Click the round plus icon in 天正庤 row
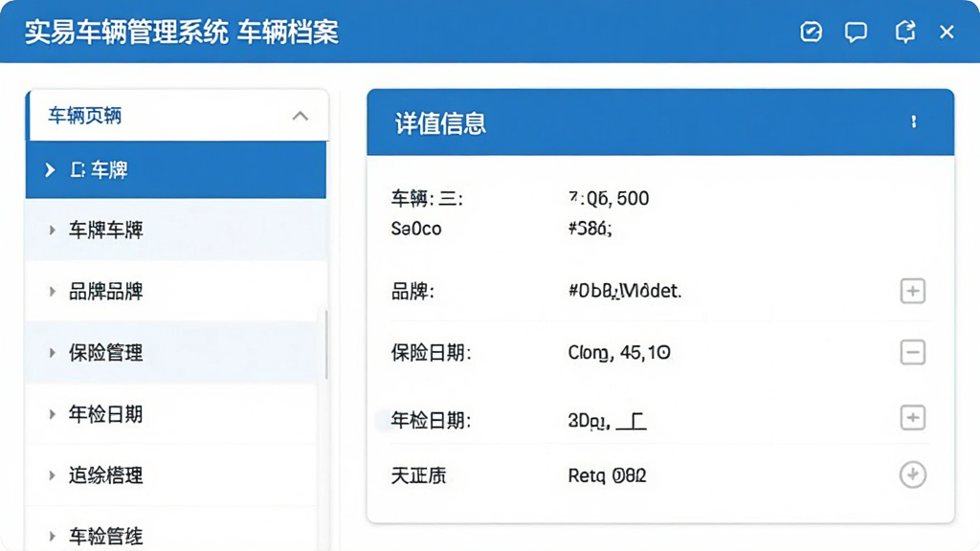Screen dimensions: 980x551 [x=912, y=474]
